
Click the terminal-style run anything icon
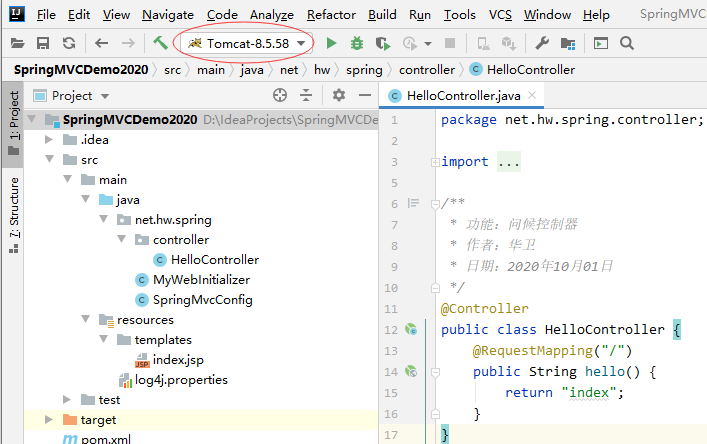[601, 43]
